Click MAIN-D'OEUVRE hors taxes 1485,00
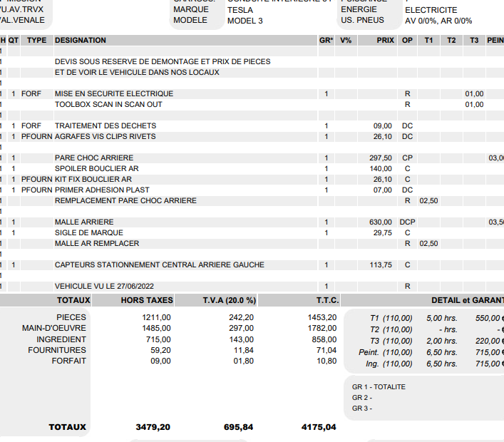 (156, 328)
